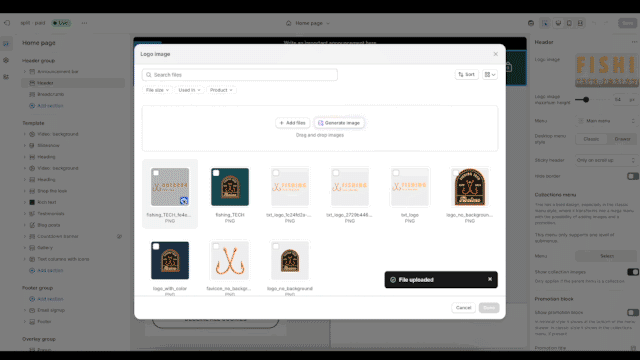Toggle Show collection images switch
This screenshot has width=640, height=360.
633,272
